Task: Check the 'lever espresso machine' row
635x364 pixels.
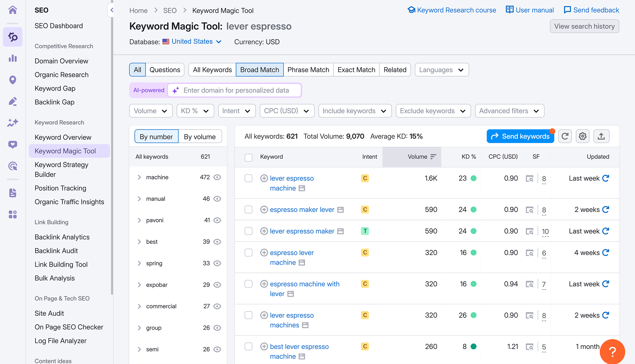Action: pos(248,178)
